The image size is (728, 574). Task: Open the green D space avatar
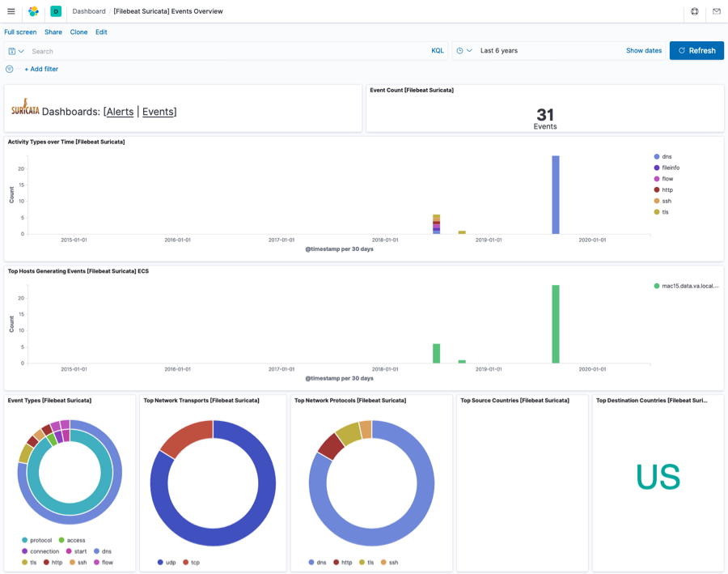[x=56, y=11]
